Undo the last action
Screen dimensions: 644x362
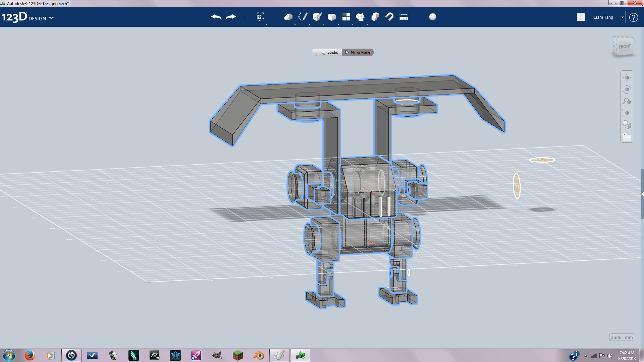(x=216, y=17)
